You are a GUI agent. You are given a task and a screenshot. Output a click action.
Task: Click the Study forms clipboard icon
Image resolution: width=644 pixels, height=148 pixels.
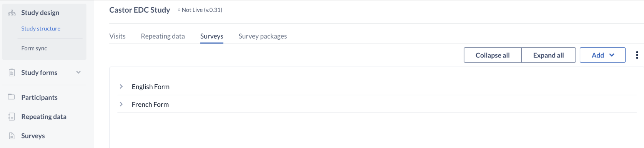pos(12,72)
